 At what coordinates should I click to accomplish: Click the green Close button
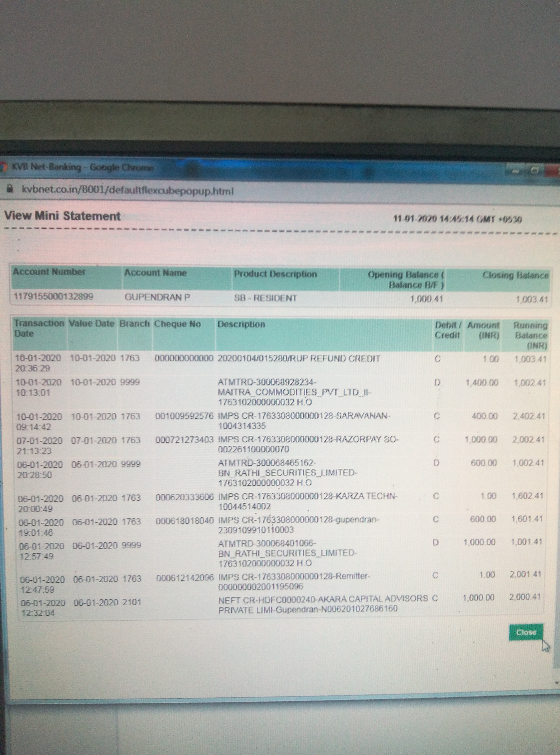(526, 632)
